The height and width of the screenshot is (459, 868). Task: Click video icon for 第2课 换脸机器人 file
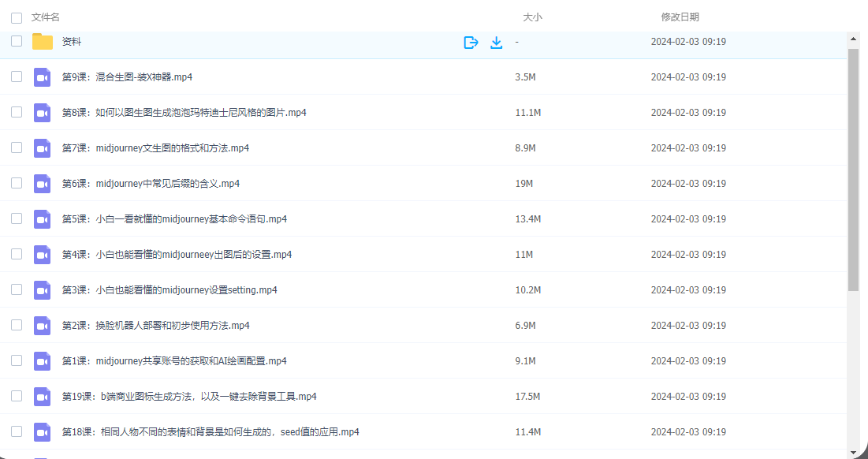coord(43,326)
